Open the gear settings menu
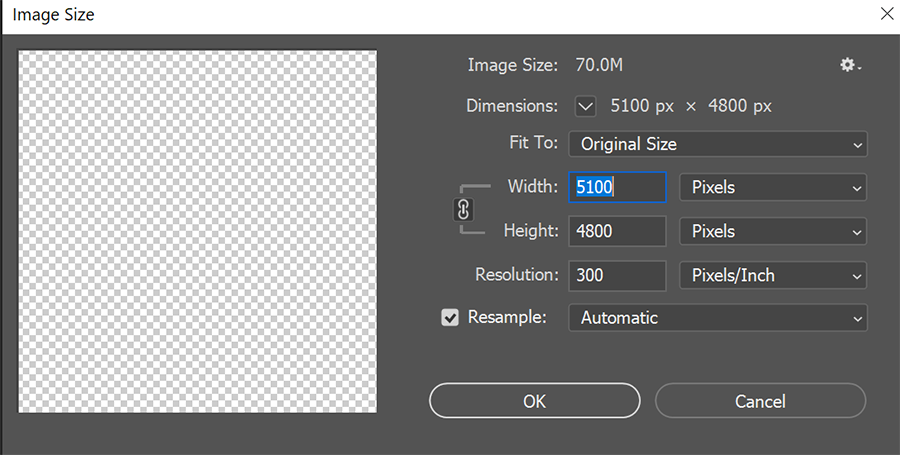Image resolution: width=900 pixels, height=455 pixels. (x=850, y=65)
